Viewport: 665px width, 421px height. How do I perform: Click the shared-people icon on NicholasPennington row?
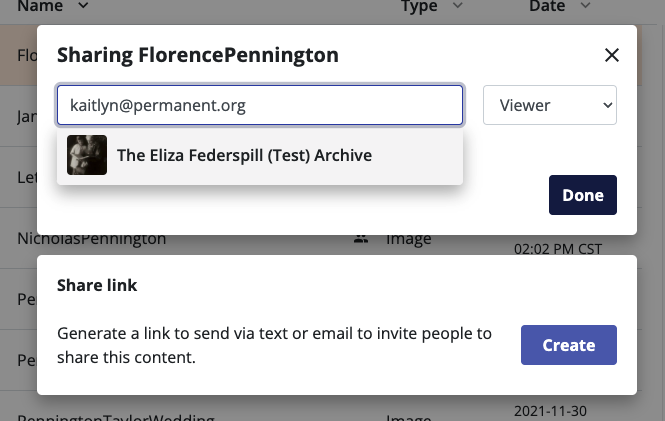pos(360,239)
